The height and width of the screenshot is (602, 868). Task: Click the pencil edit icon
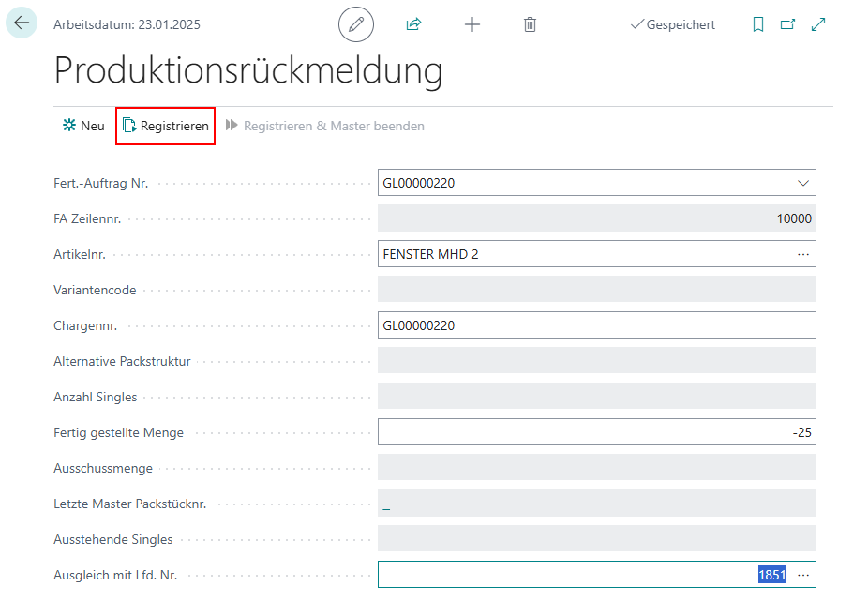pos(355,24)
